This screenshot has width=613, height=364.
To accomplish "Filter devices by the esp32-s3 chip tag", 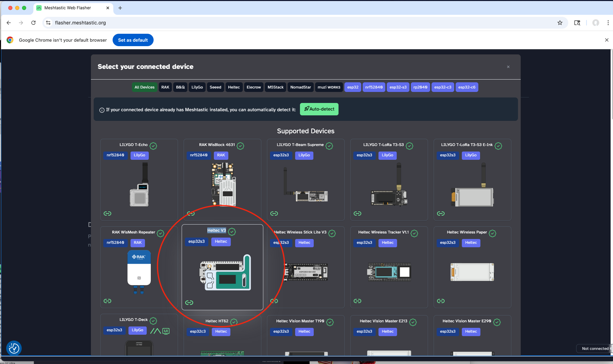I will 398,87.
